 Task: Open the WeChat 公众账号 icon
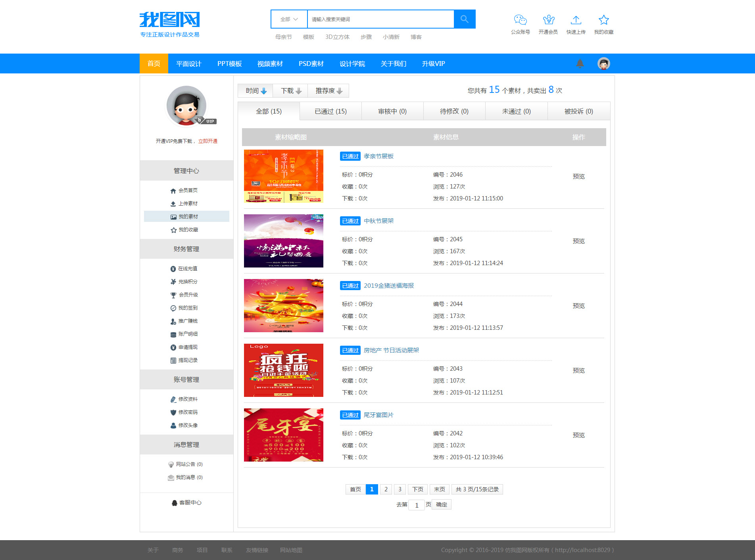click(x=520, y=20)
